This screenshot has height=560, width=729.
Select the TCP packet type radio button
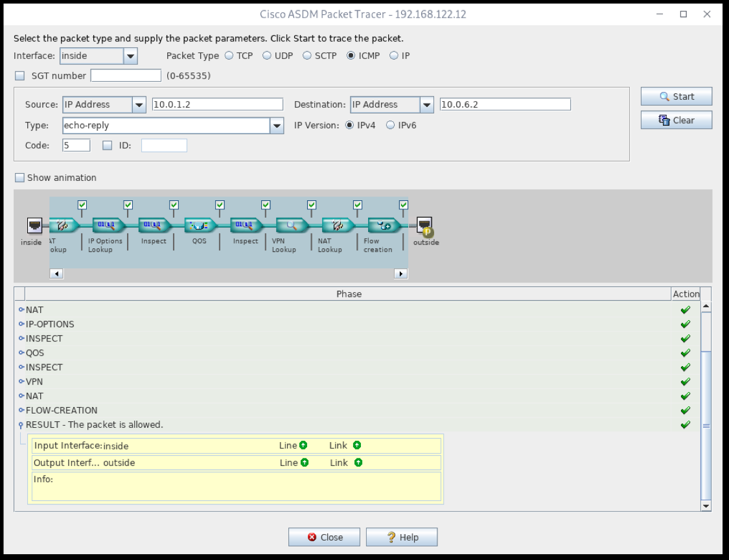tap(227, 55)
